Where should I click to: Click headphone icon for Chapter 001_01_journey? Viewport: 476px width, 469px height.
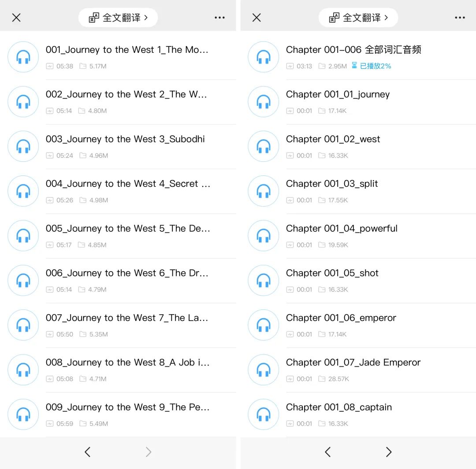[x=264, y=101]
